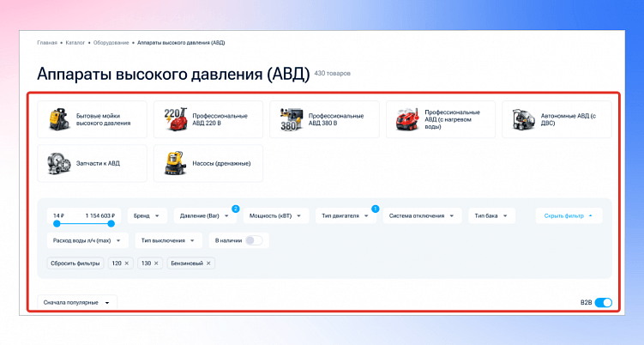Click the minimum price slider handle
Viewport: 644px width, 345px height.
coord(57,224)
